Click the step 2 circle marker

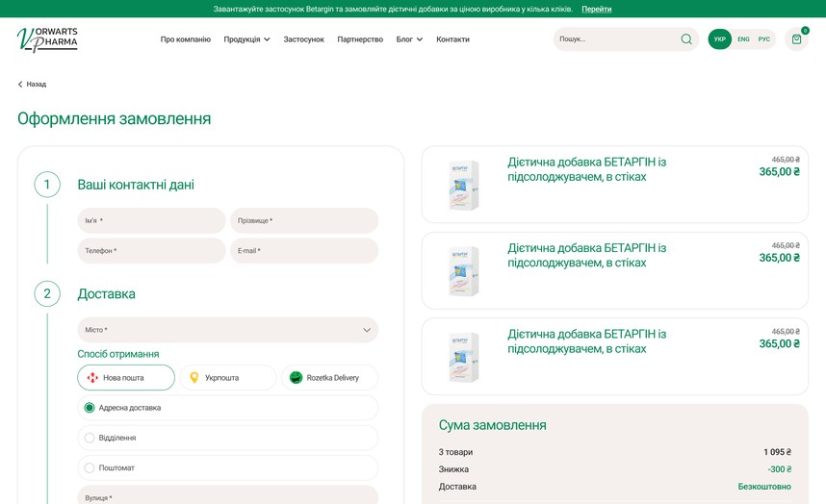(47, 293)
